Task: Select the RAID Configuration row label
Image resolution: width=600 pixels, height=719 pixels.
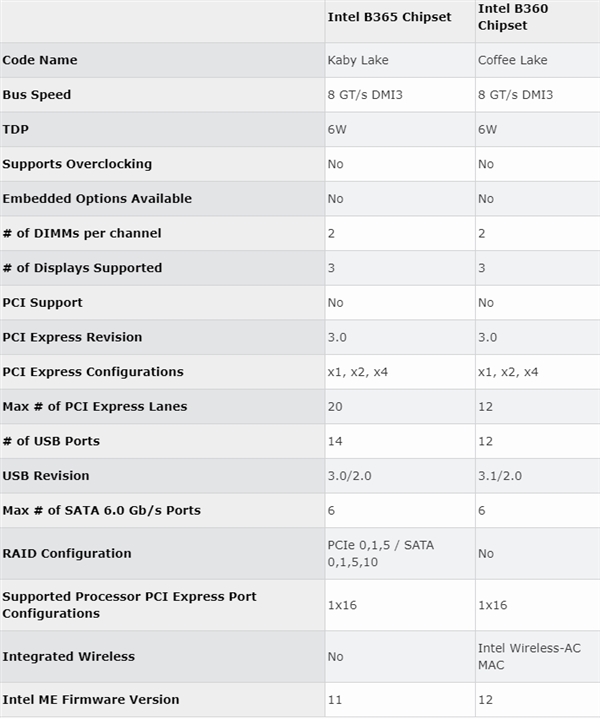Action: 67,553
